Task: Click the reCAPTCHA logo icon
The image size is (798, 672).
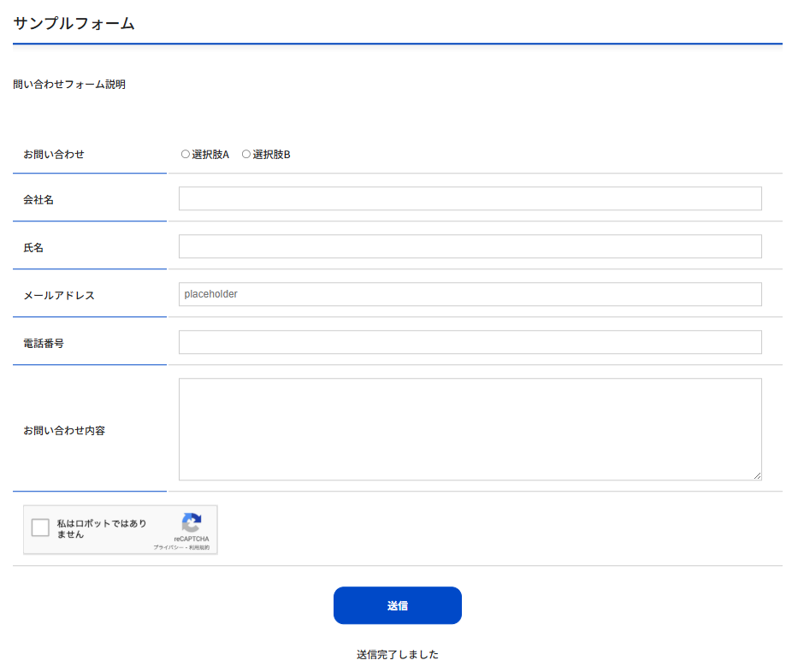Action: 192,523
